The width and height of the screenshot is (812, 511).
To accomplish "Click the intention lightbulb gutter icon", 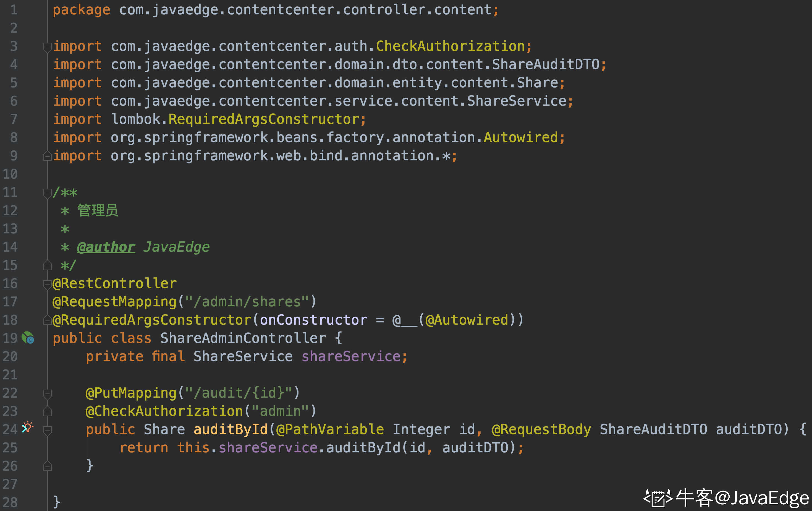I will [27, 427].
